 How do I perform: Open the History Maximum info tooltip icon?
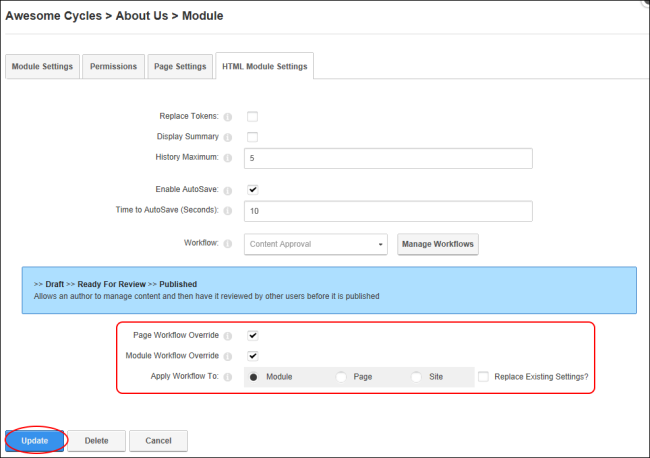tap(228, 158)
